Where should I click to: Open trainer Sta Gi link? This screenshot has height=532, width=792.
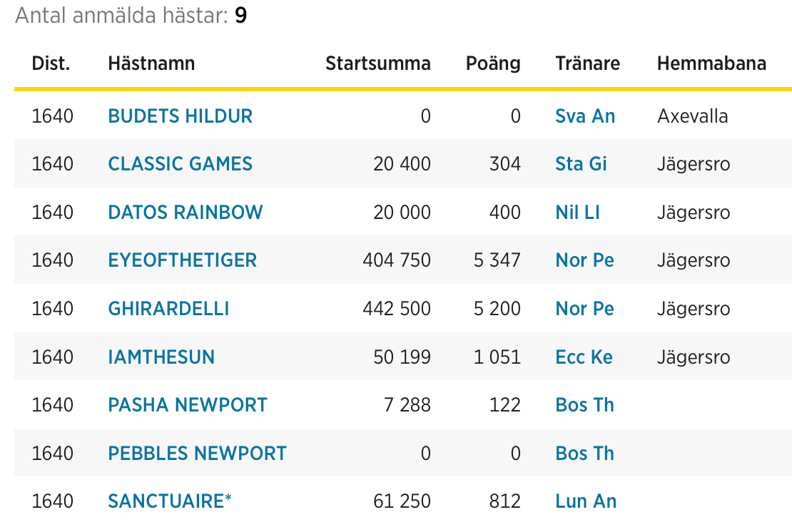point(581,164)
